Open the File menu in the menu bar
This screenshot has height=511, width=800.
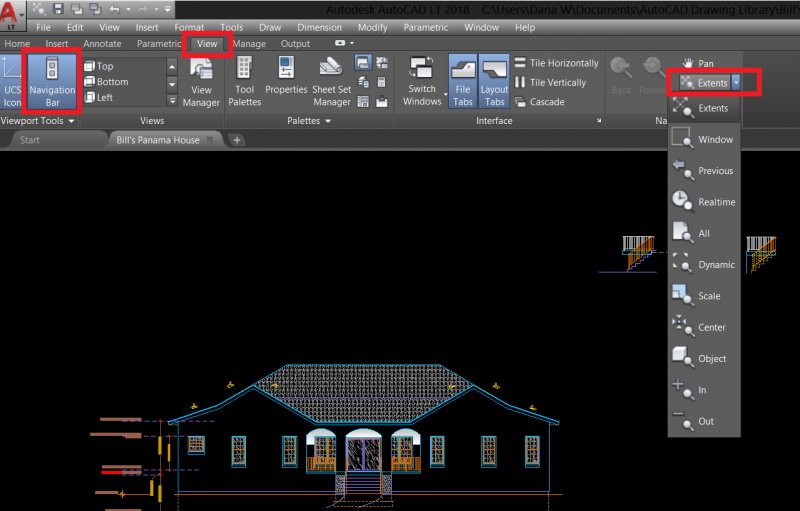pyautogui.click(x=43, y=28)
